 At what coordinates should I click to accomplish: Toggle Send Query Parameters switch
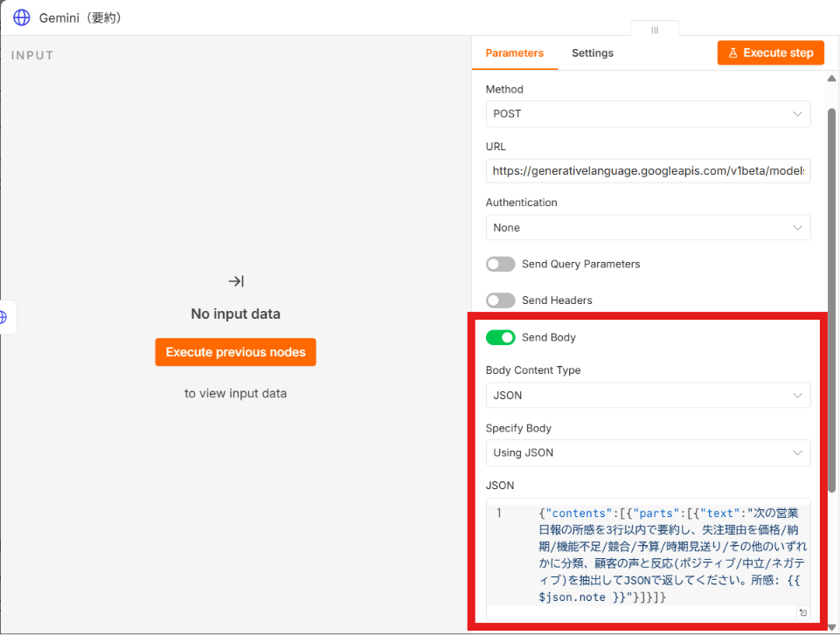click(x=500, y=264)
